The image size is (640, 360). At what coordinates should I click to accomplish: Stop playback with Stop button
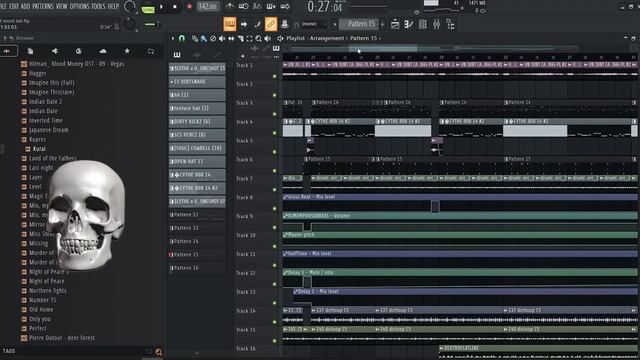click(175, 7)
